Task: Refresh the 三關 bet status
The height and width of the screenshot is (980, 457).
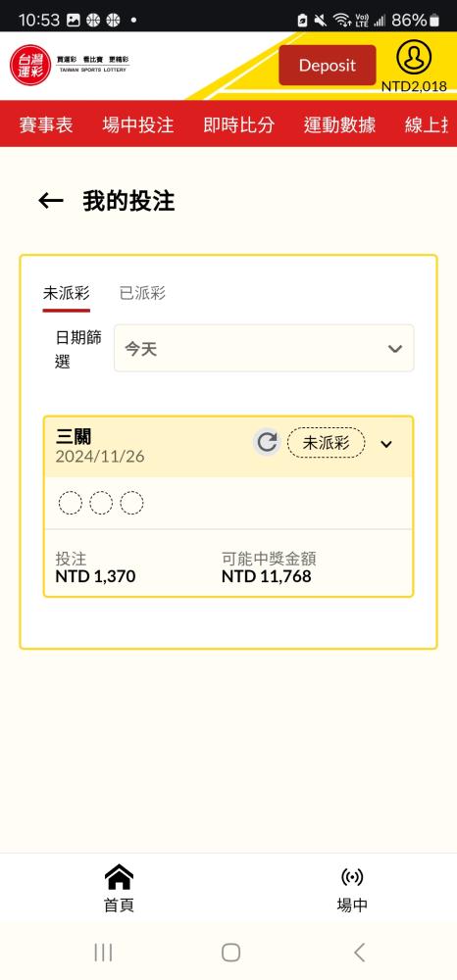Action: [x=267, y=443]
